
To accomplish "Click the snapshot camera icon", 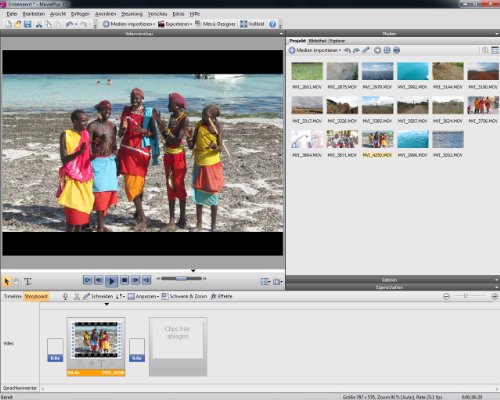I will [277, 282].
